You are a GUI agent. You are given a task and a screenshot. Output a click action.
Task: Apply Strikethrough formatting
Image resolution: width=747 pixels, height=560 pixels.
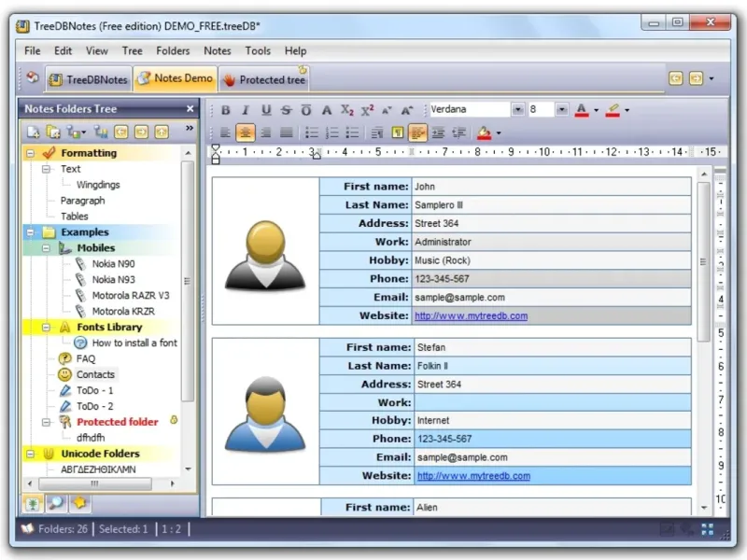coord(286,110)
